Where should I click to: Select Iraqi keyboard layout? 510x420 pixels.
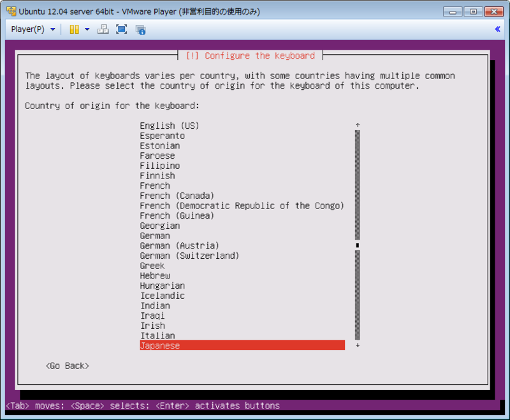pyautogui.click(x=152, y=315)
